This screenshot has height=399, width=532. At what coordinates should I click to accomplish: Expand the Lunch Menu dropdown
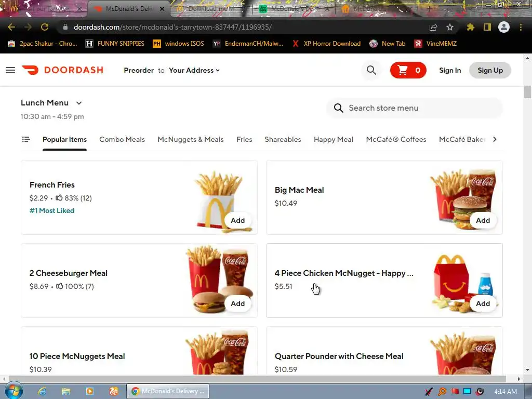[51, 103]
